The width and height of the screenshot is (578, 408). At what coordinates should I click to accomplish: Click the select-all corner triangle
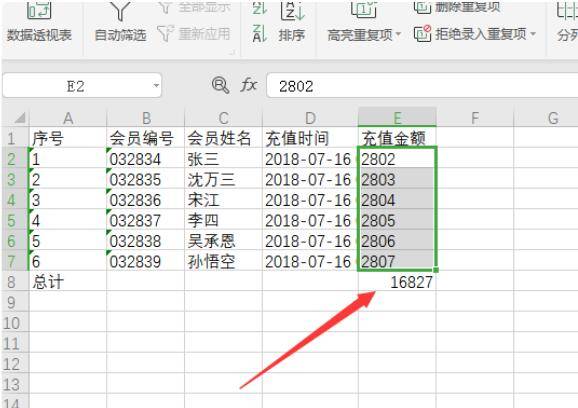(x=19, y=118)
